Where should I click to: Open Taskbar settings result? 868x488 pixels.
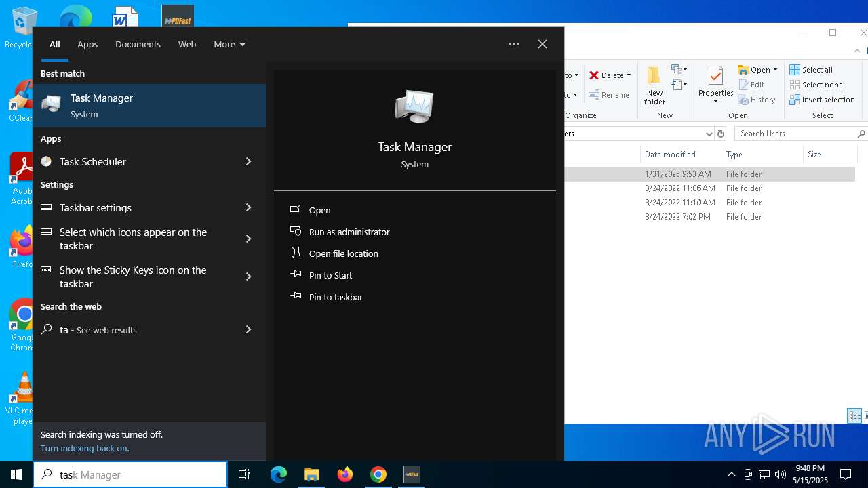149,207
